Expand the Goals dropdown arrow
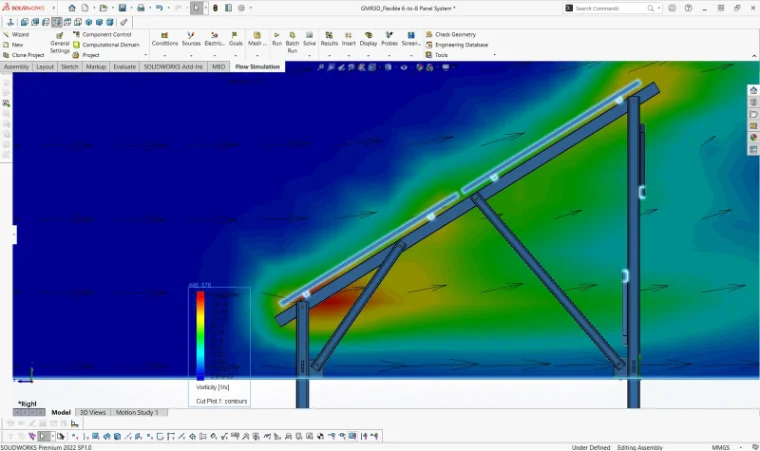The image size is (760, 451). [236, 55]
